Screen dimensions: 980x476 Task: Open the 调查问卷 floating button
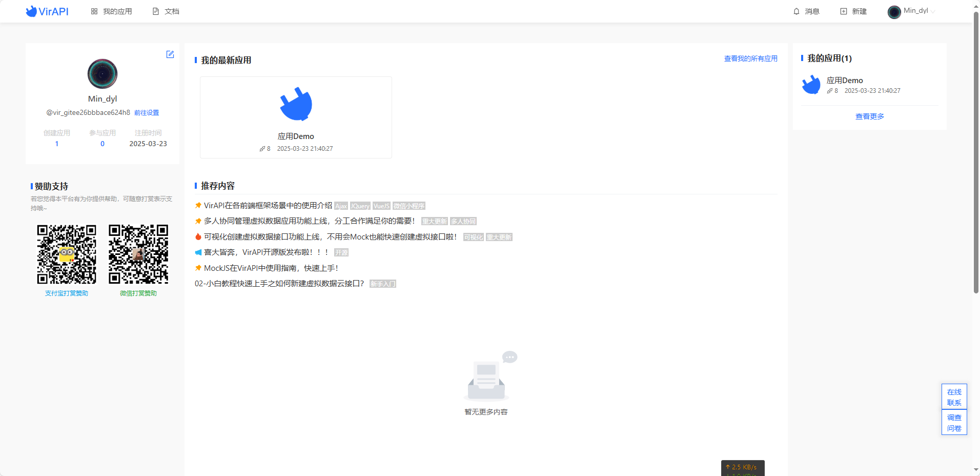954,423
